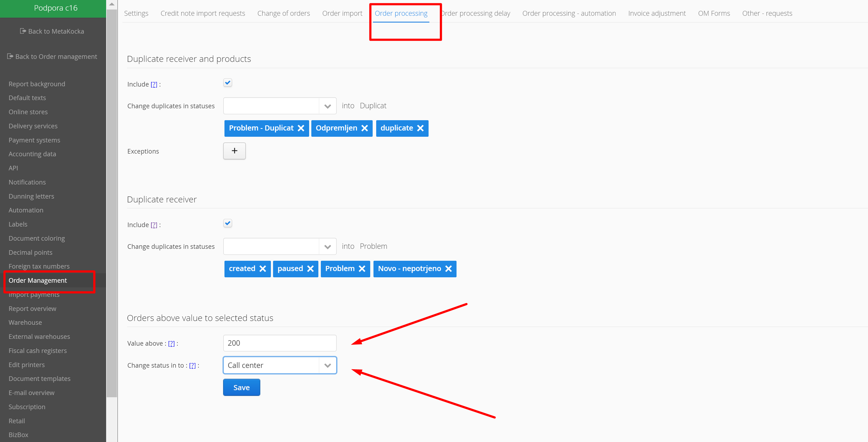Expand the 'Change status in to' dropdown

click(x=327, y=365)
